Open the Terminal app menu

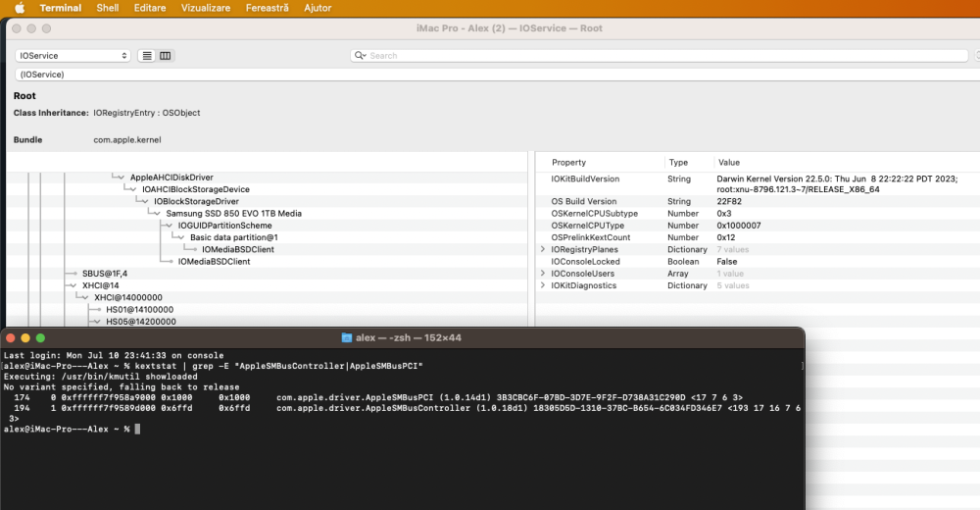tap(61, 8)
